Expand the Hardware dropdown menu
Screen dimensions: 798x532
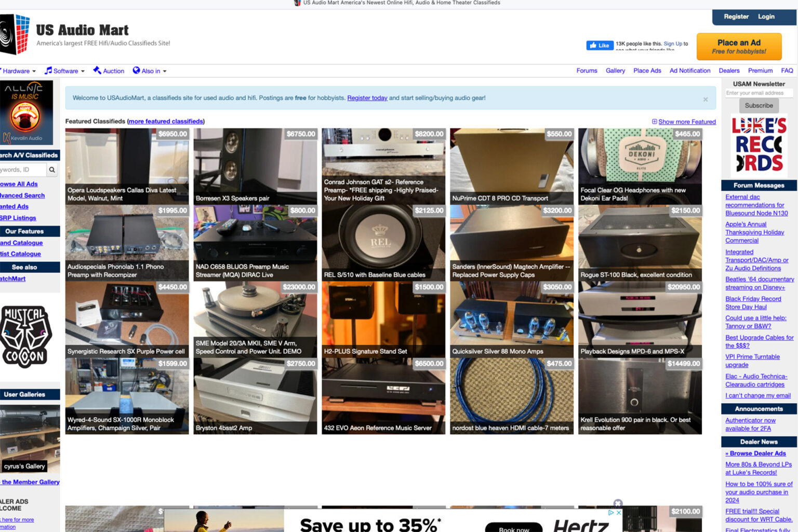(19, 71)
